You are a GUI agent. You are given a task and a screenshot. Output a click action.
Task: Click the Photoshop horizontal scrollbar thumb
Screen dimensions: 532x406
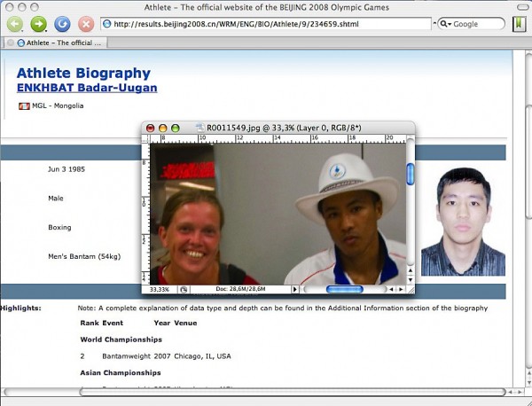344,289
